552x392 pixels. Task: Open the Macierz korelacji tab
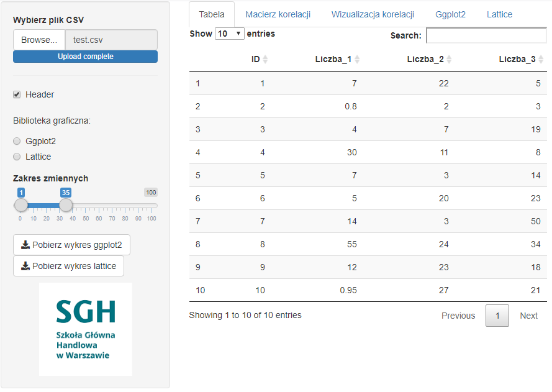coord(278,14)
